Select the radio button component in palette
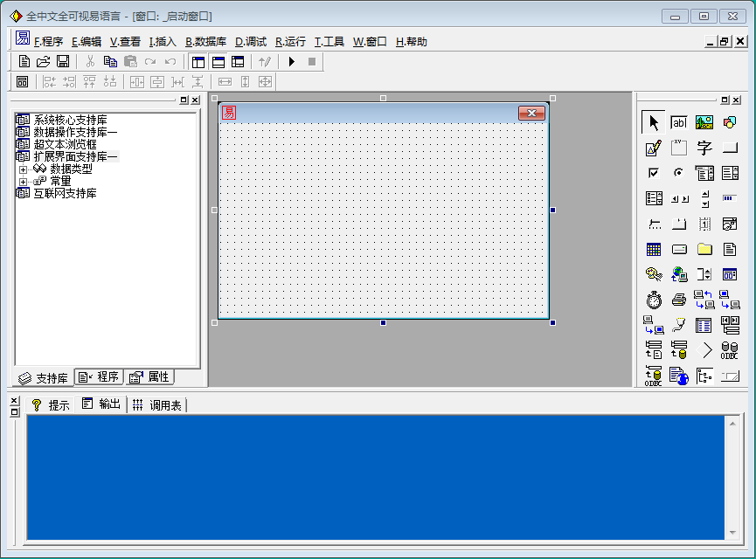The height and width of the screenshot is (559, 756). coord(678,173)
